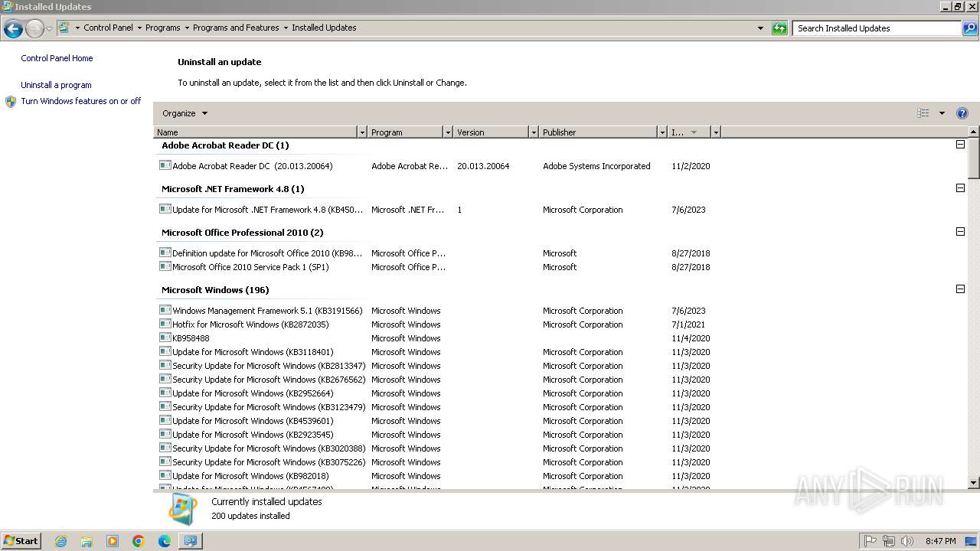Select Update for Microsoft Windows (KB4539601)
Image resolution: width=980 pixels, height=551 pixels.
[436, 421]
